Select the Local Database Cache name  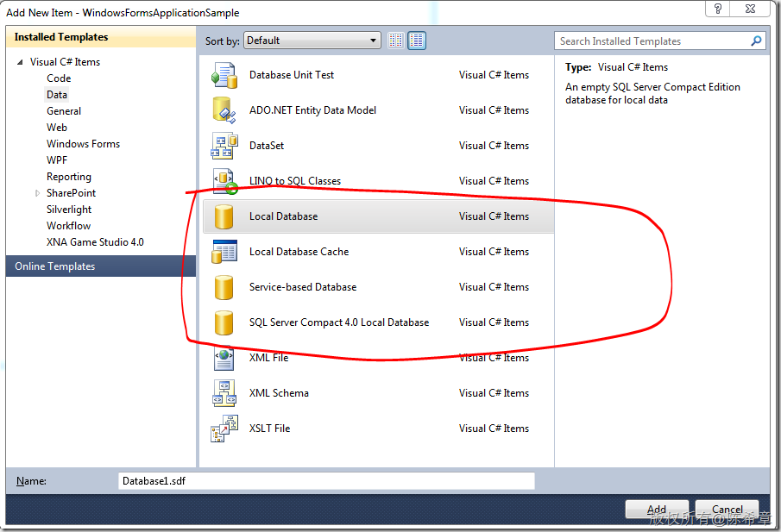coord(299,251)
